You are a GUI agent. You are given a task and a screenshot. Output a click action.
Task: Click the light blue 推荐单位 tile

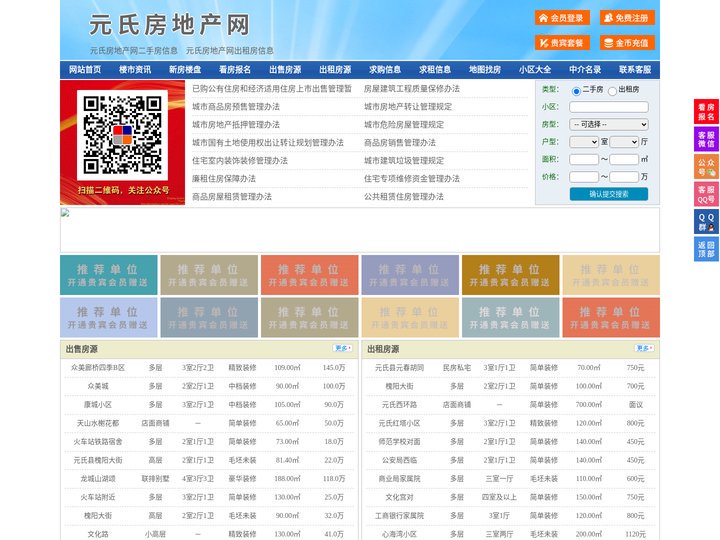[x=109, y=318]
